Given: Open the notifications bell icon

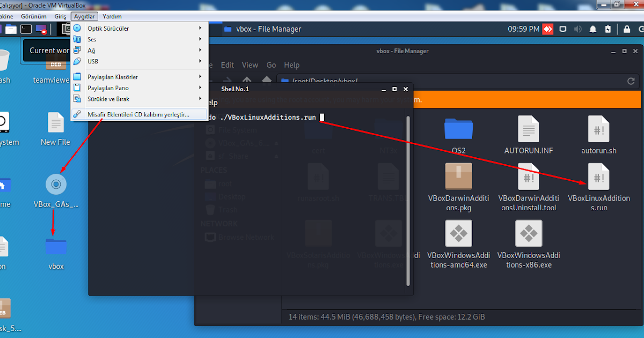Looking at the screenshot, I should point(594,29).
